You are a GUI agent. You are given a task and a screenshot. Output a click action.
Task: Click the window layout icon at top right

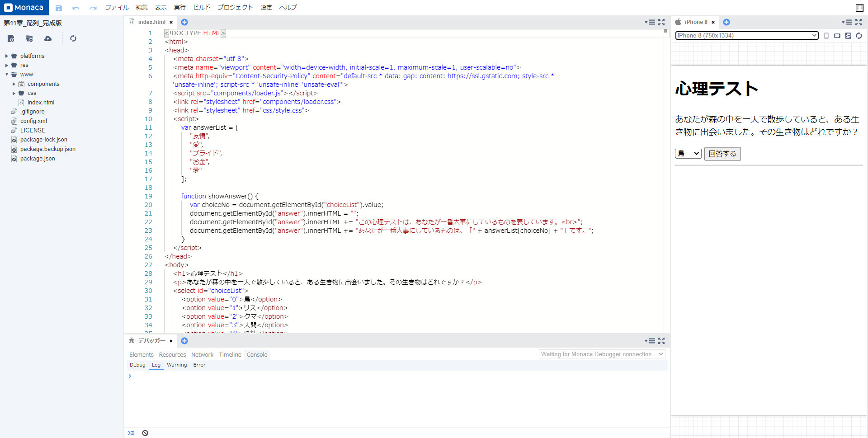click(x=860, y=8)
